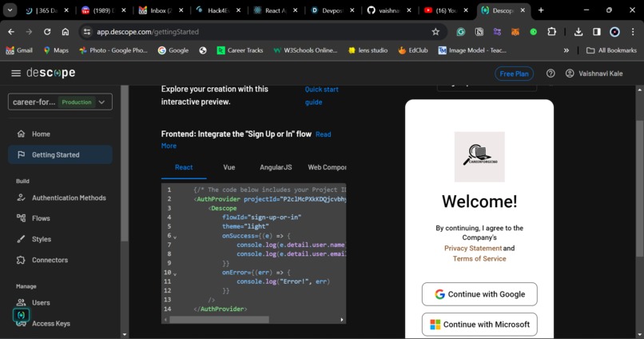Open the Gmail bookmark
The width and height of the screenshot is (644, 339).
(19, 50)
